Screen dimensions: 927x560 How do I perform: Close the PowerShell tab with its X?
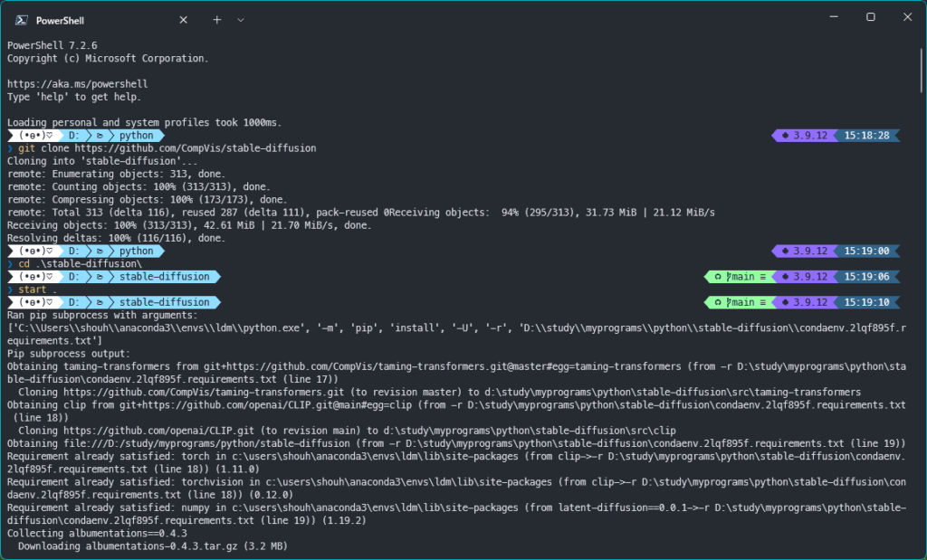(x=183, y=20)
